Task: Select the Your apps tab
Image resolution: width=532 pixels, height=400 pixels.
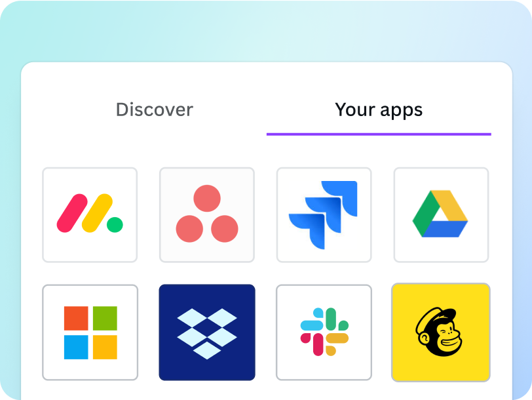Action: point(379,110)
